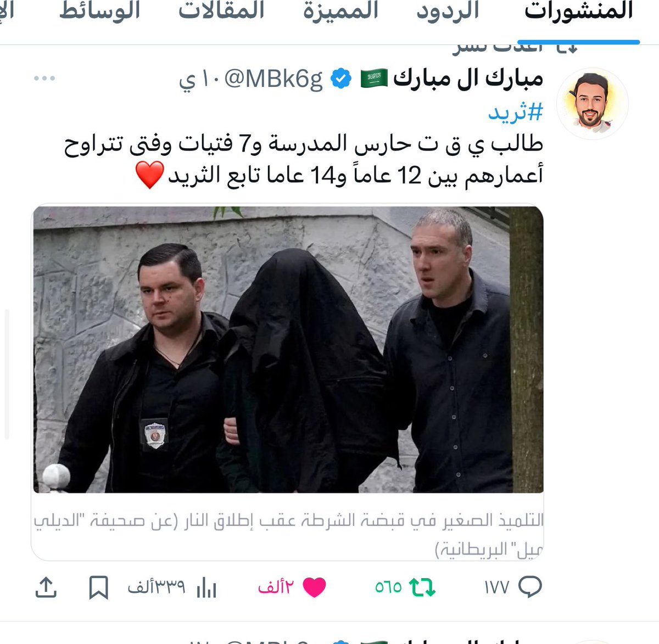Tap the share upload icon
659x644 pixels.
click(46, 587)
